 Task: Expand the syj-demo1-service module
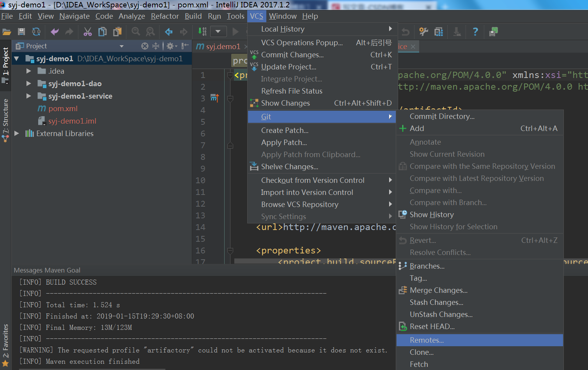point(28,96)
